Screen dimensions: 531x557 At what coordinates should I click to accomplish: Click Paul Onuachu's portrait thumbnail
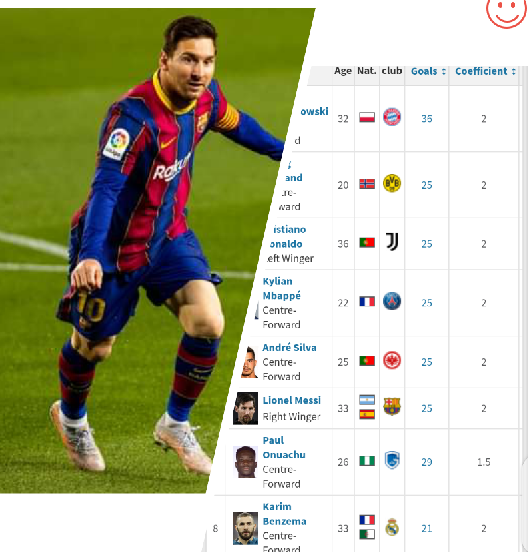[x=245, y=462]
